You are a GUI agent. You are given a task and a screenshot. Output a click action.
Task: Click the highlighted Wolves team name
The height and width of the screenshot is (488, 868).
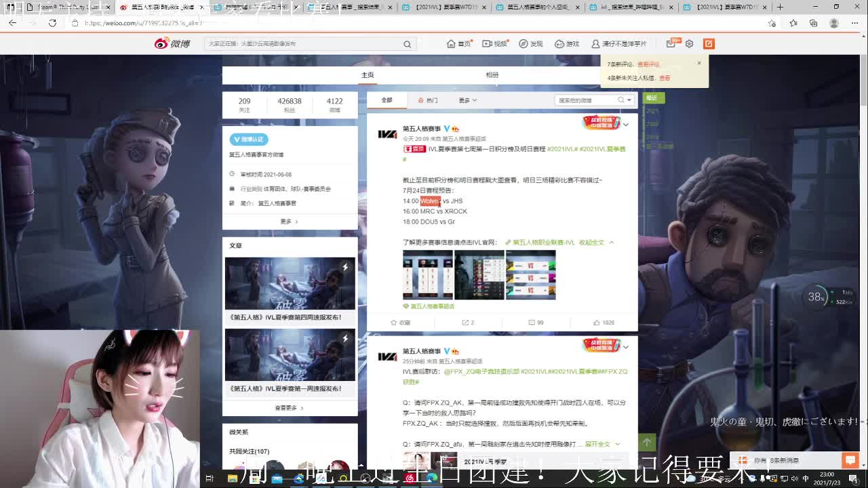point(431,201)
